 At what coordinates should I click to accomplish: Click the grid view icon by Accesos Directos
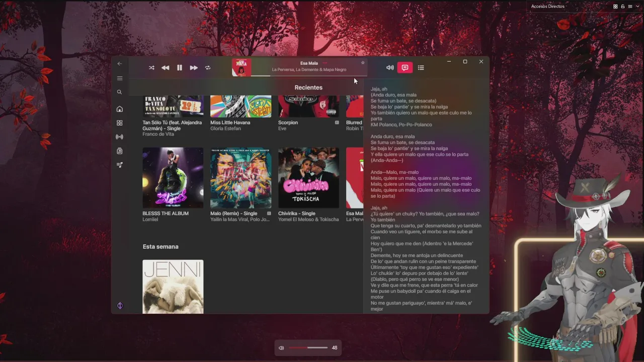click(x=615, y=7)
